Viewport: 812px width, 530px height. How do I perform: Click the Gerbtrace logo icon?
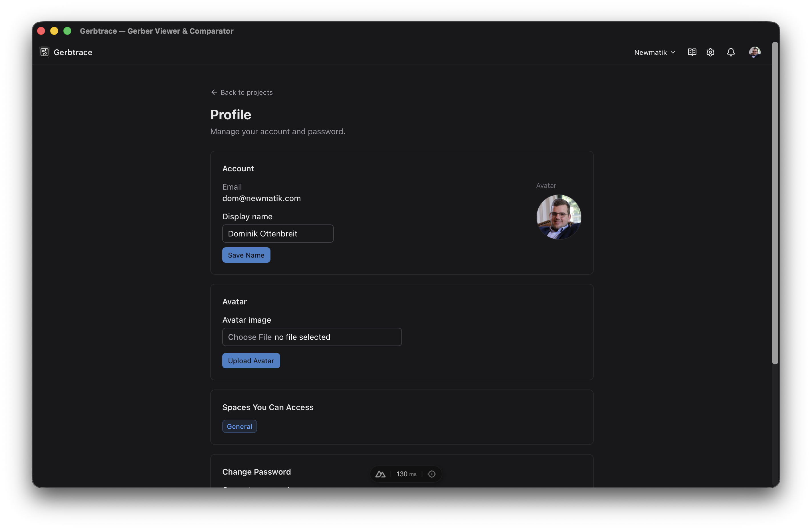(44, 52)
